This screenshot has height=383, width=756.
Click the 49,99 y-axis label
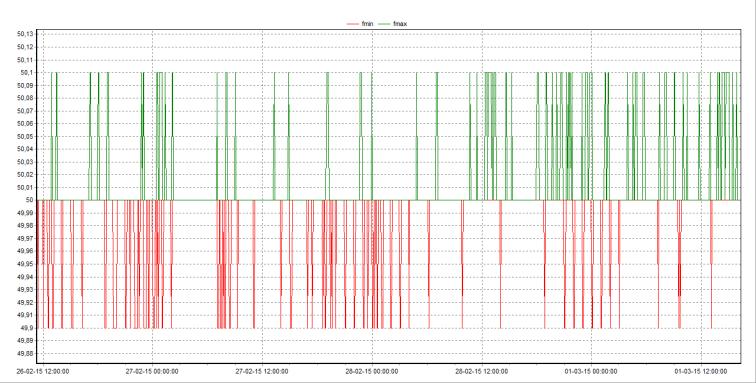(25, 213)
